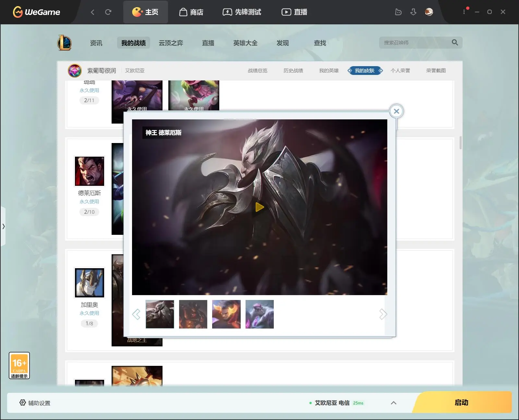Open the downloads icon

[413, 12]
